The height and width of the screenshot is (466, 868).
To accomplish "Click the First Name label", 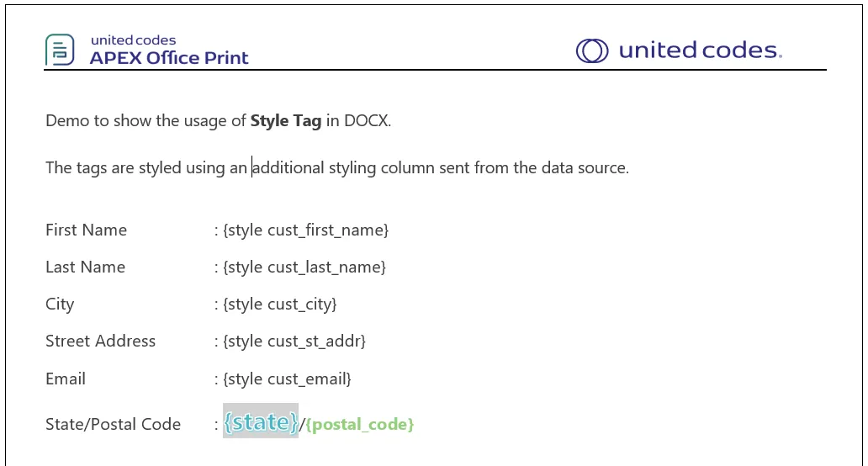I will (87, 230).
